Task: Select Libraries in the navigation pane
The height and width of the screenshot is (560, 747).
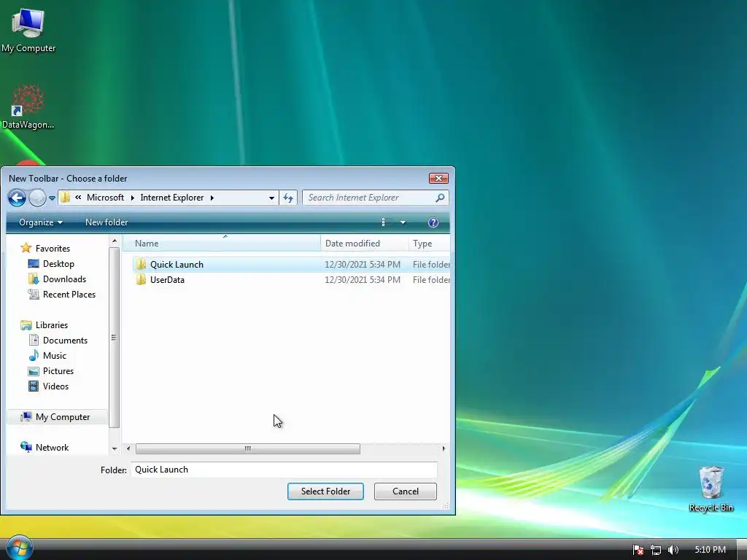Action: (52, 325)
